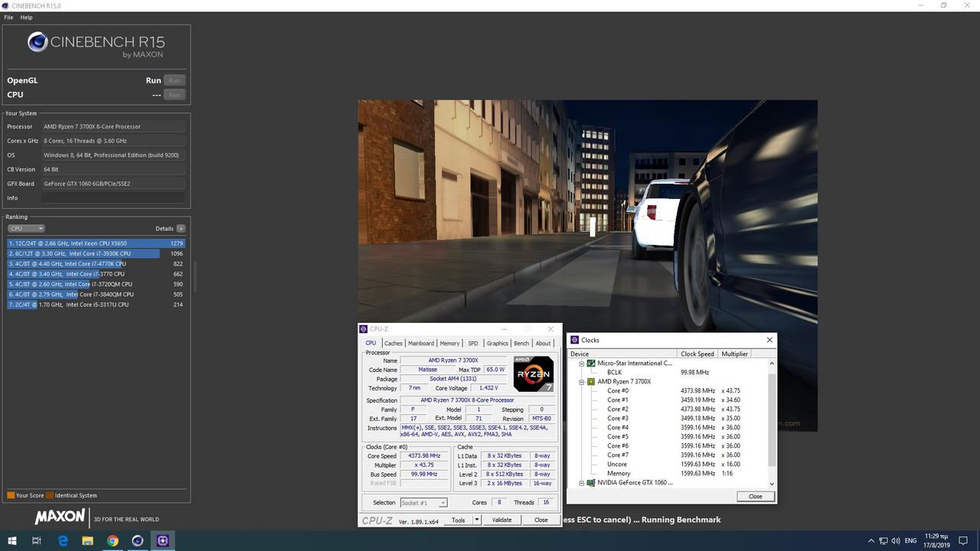980x551 pixels.
Task: Open the Socket #1 selection dropdown
Action: pyautogui.click(x=423, y=503)
